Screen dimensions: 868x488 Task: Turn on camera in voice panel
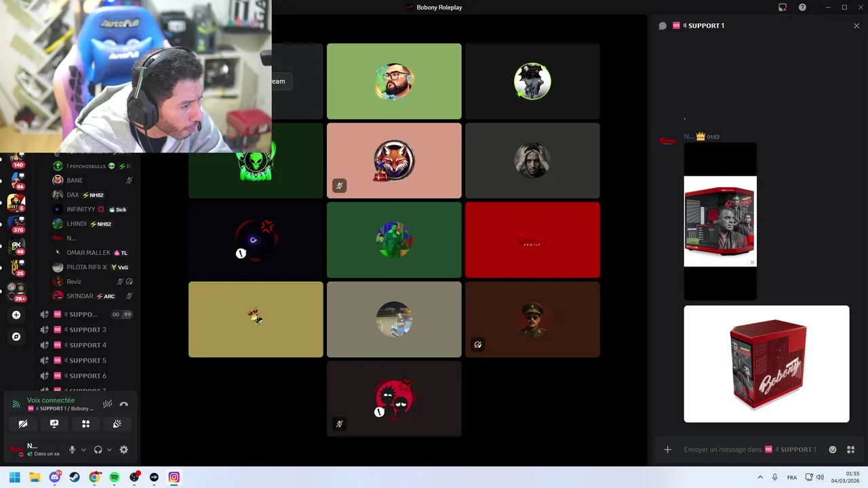23,424
